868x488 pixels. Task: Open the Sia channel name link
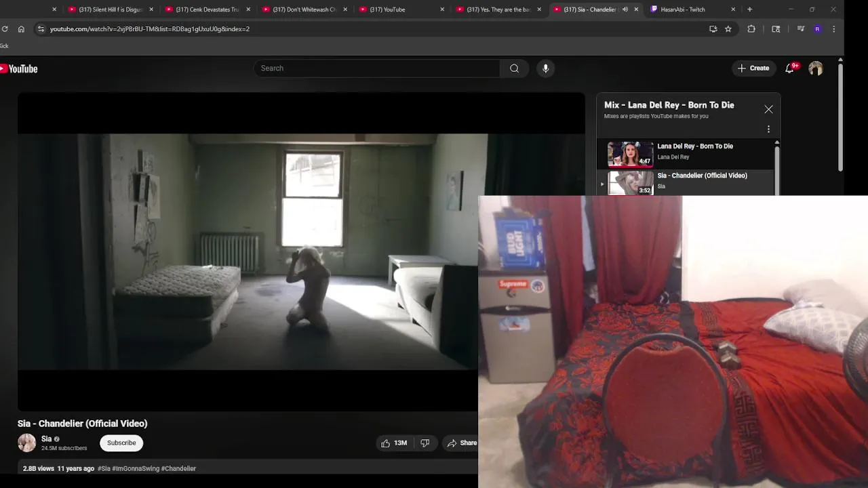pos(46,439)
